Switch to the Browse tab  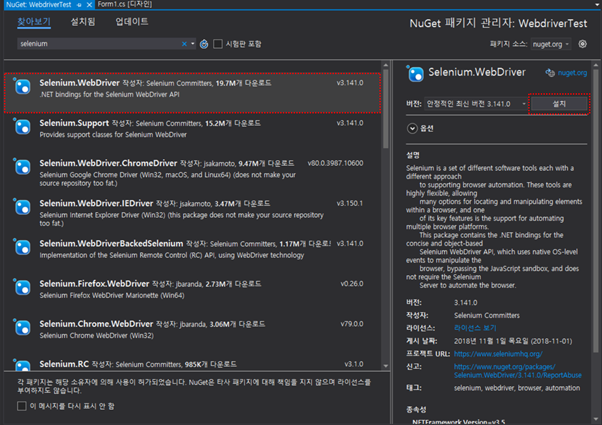[x=34, y=22]
